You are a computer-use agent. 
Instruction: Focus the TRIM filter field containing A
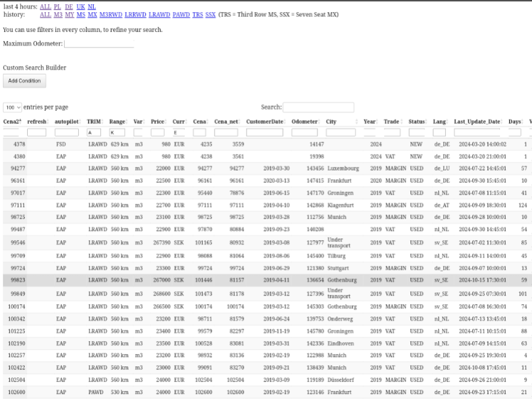tap(94, 132)
